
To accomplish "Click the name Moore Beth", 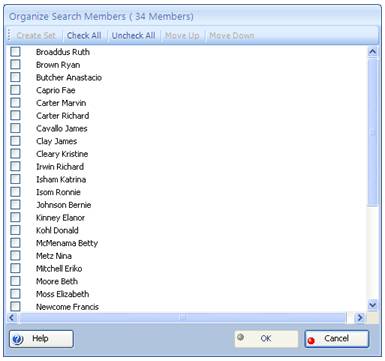I will (57, 281).
